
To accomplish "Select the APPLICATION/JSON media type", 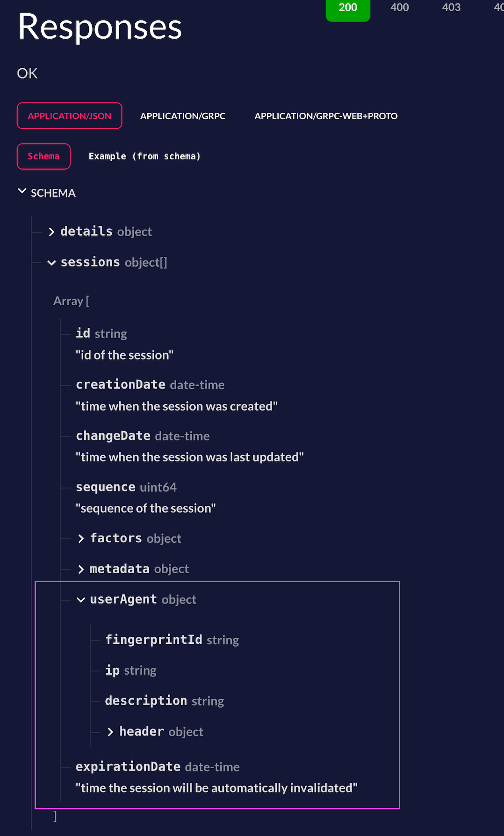I will click(70, 115).
